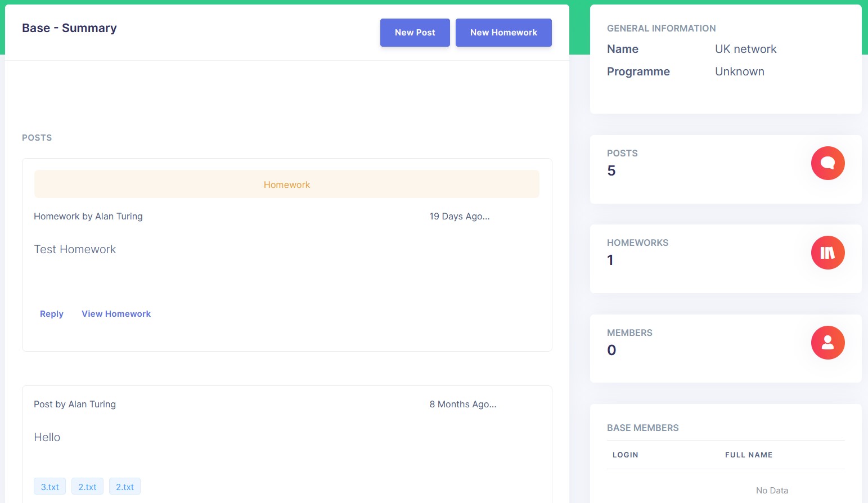Viewport: 868px width, 503px height.
Task: Click the No Data message in Base Members
Action: (772, 491)
